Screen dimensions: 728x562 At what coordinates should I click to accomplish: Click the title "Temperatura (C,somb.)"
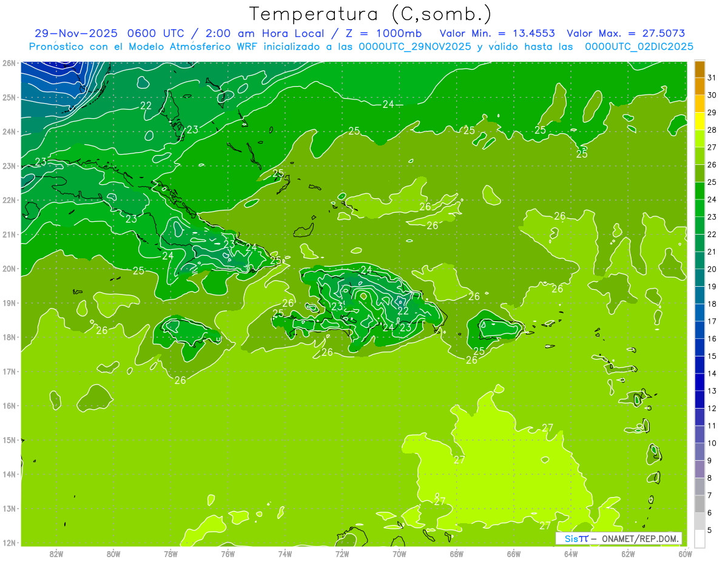(370, 15)
